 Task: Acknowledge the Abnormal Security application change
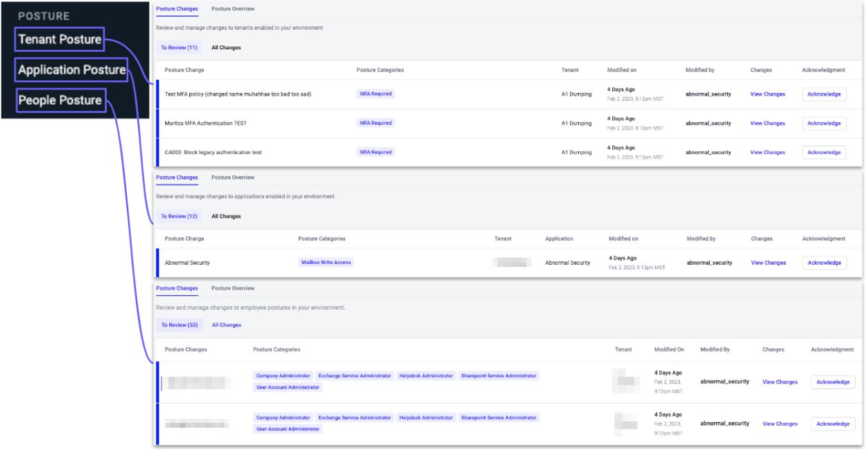pyautogui.click(x=824, y=263)
